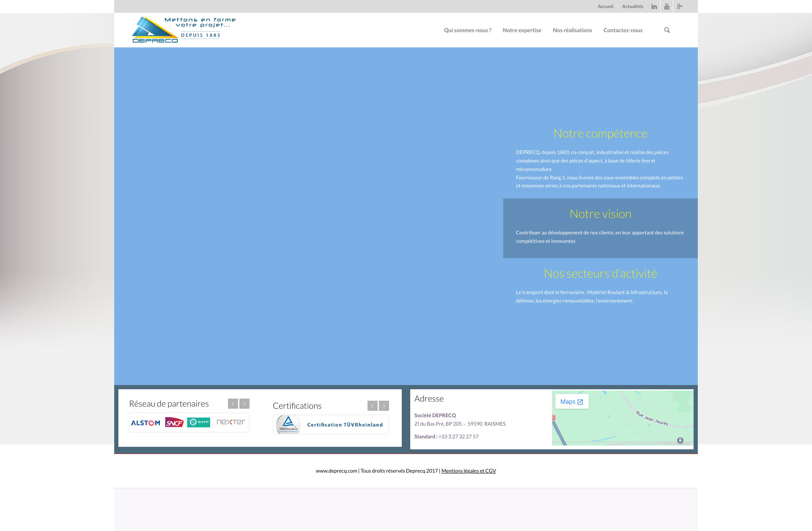
Task: Show next partners in Réseau de partenaires
Action: coord(244,404)
